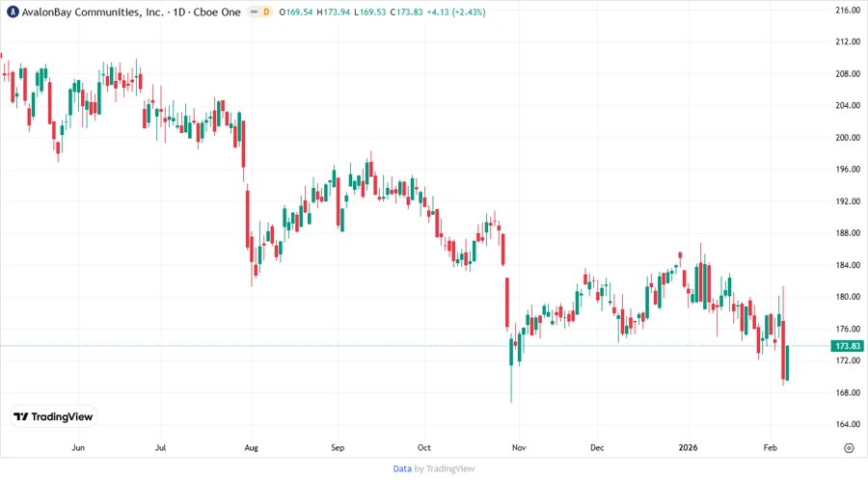This screenshot has width=868, height=480.
Task: Click the 196.00 price axis label
Action: (848, 170)
